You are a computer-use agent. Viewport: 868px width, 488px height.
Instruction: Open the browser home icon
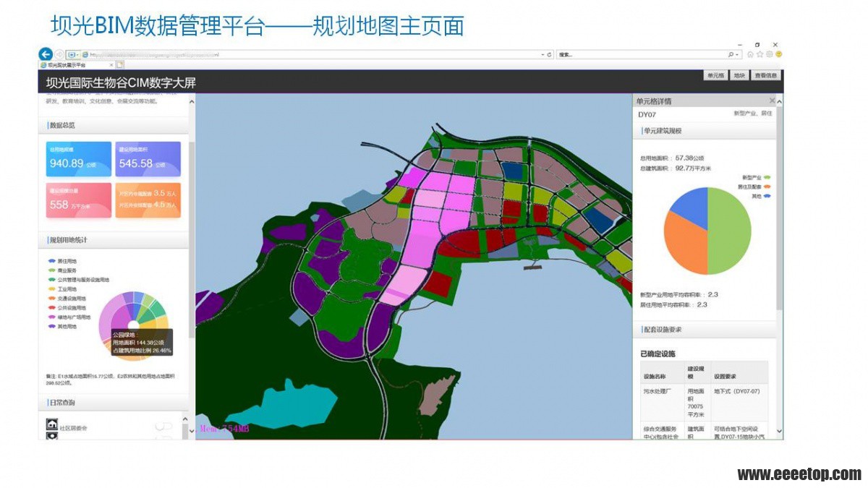click(751, 54)
